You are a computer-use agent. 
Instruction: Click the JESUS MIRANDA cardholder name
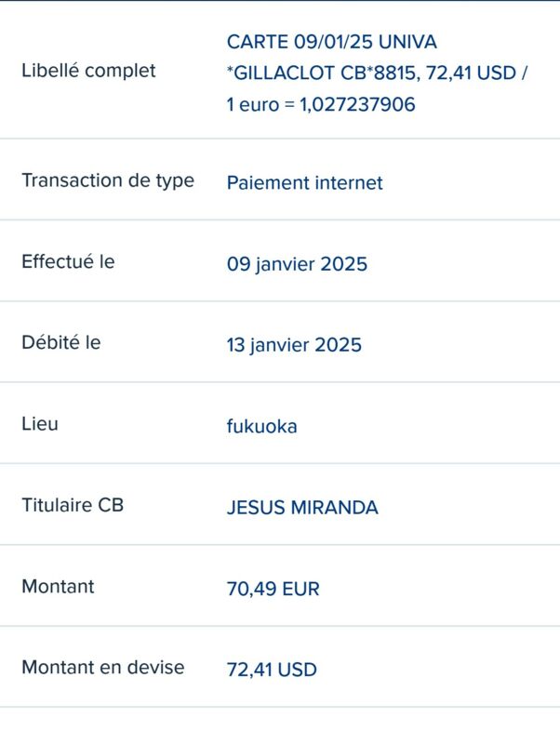(x=302, y=508)
